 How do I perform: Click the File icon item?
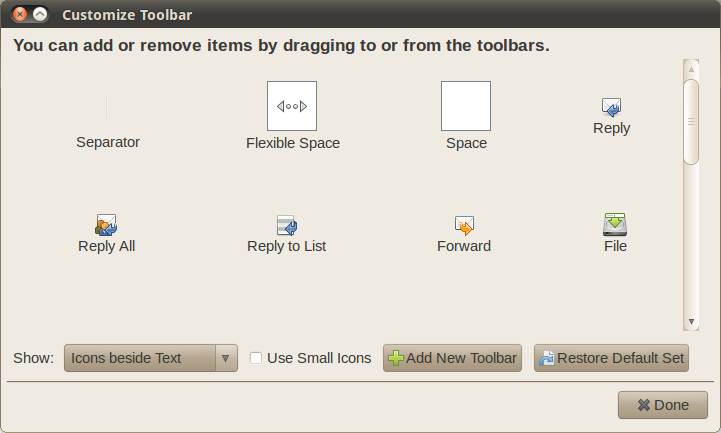(x=615, y=225)
